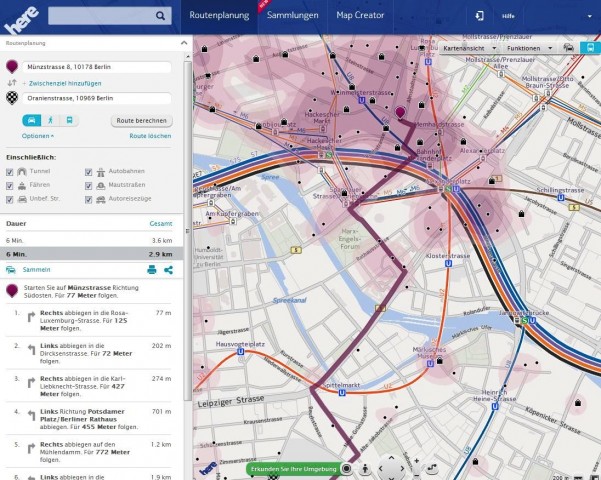The image size is (601, 480).
Task: Click the sidebar collapse handle
Action: point(187,231)
